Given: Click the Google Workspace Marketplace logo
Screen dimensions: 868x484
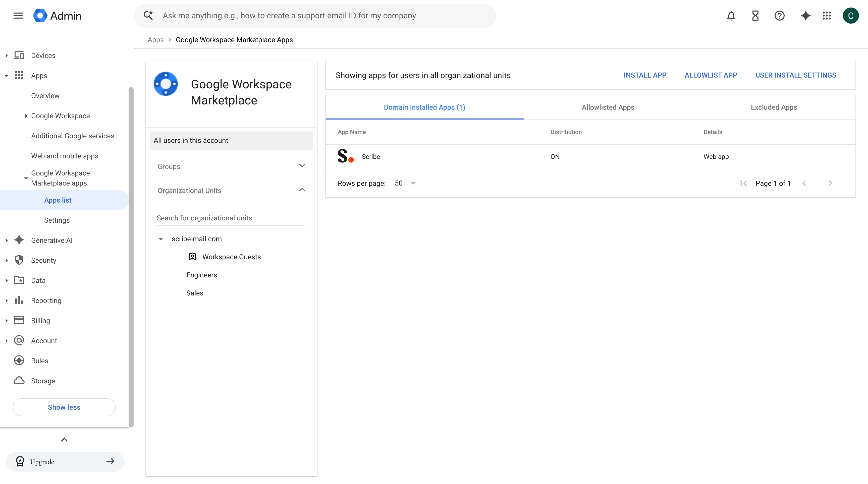Looking at the screenshot, I should click(x=166, y=84).
